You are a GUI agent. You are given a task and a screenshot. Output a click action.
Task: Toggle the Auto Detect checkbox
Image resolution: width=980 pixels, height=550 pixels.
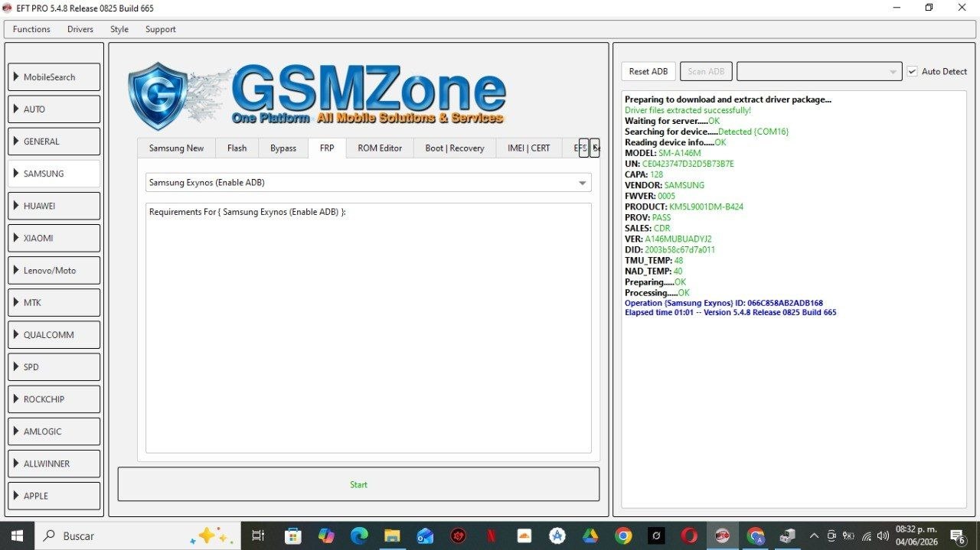pyautogui.click(x=913, y=71)
